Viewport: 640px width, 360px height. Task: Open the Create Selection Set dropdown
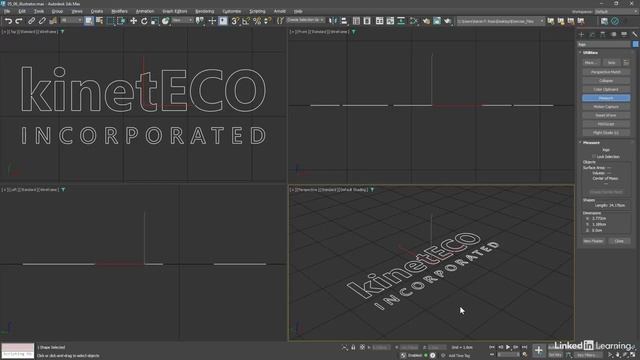coord(305,20)
